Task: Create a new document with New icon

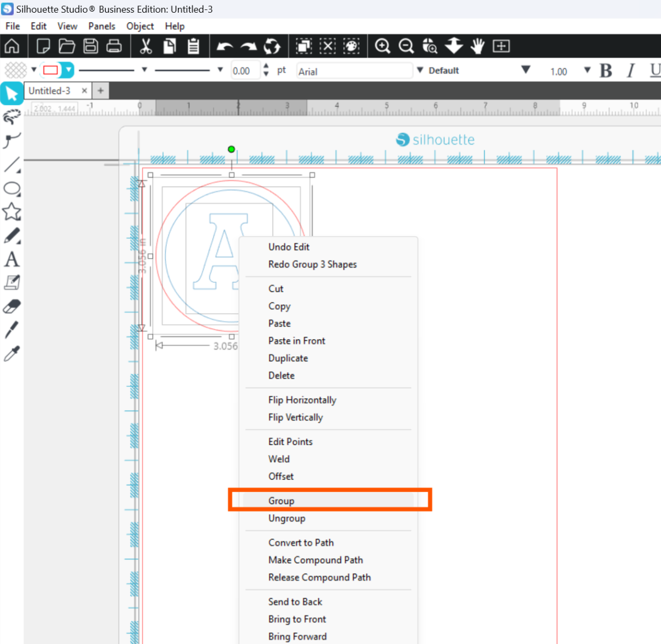Action: point(43,46)
